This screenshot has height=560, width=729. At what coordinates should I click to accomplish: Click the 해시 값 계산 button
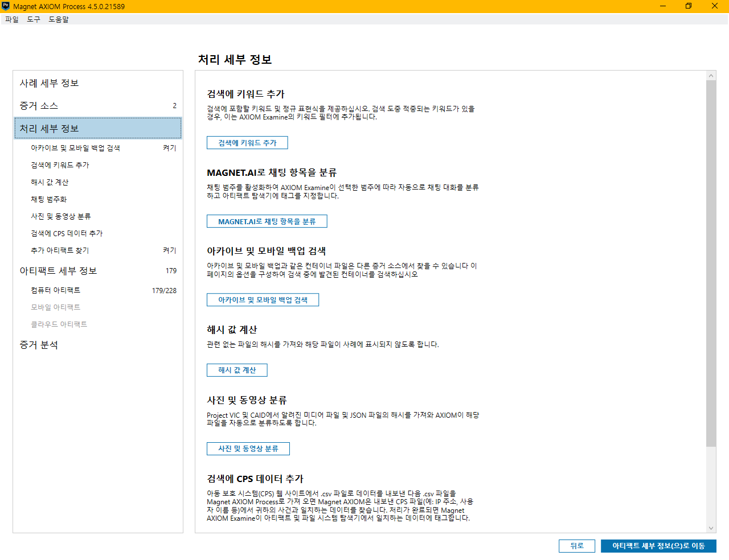pyautogui.click(x=237, y=370)
